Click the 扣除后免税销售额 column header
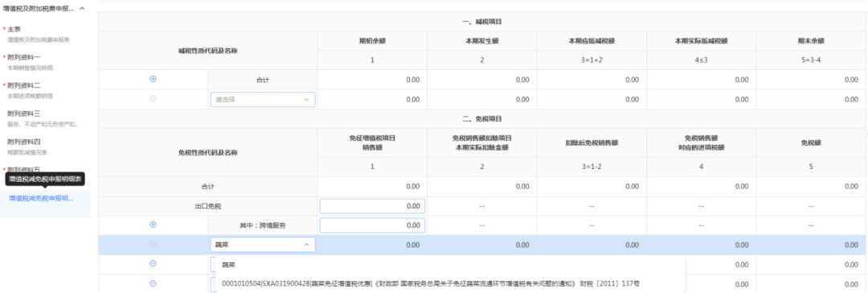 point(592,142)
